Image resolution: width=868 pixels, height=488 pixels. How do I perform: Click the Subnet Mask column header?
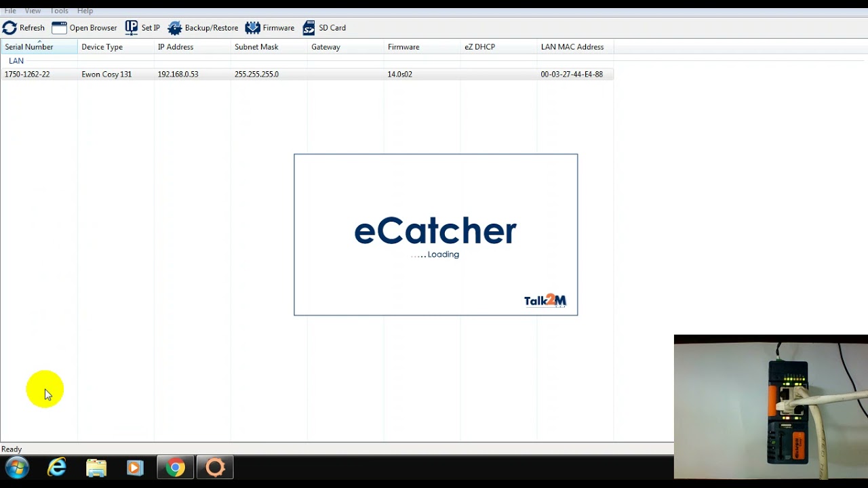269,47
